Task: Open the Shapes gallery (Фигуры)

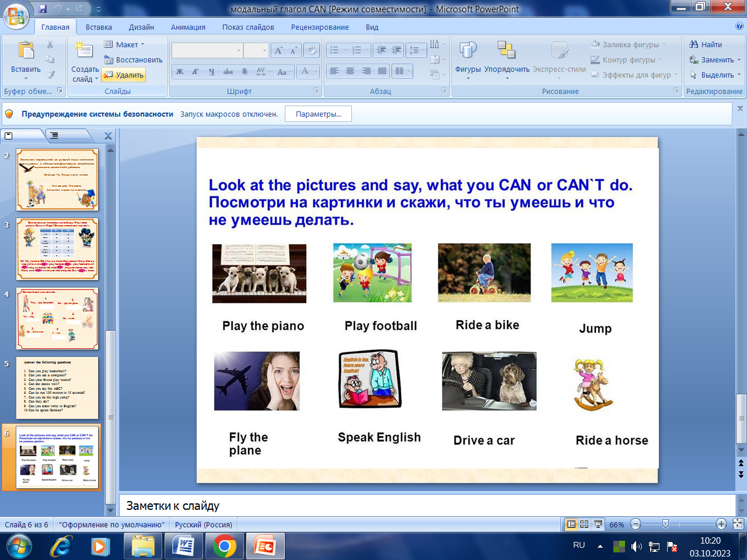Action: coord(468,51)
